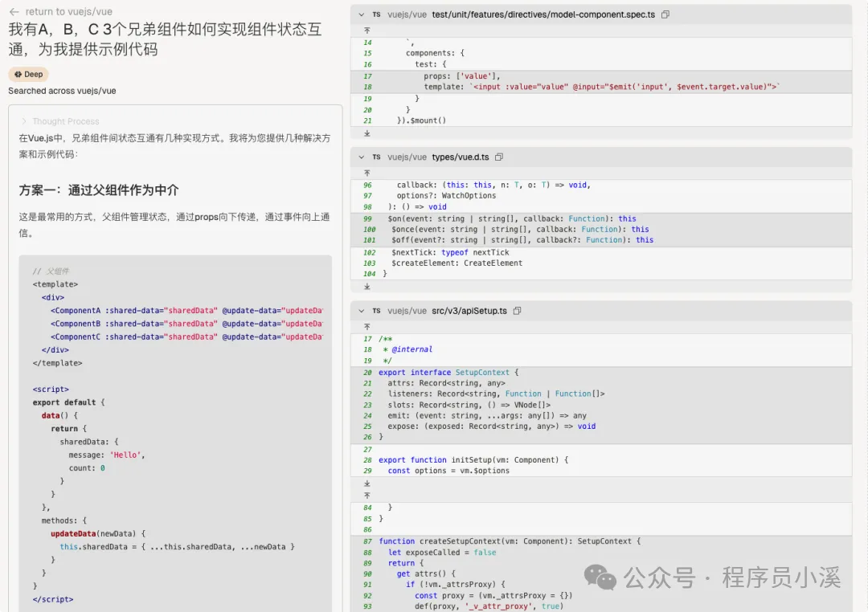Image resolution: width=868 pixels, height=612 pixels.
Task: Open test/unit/features/directives/model-component.spec.ts file link
Action: click(x=543, y=14)
